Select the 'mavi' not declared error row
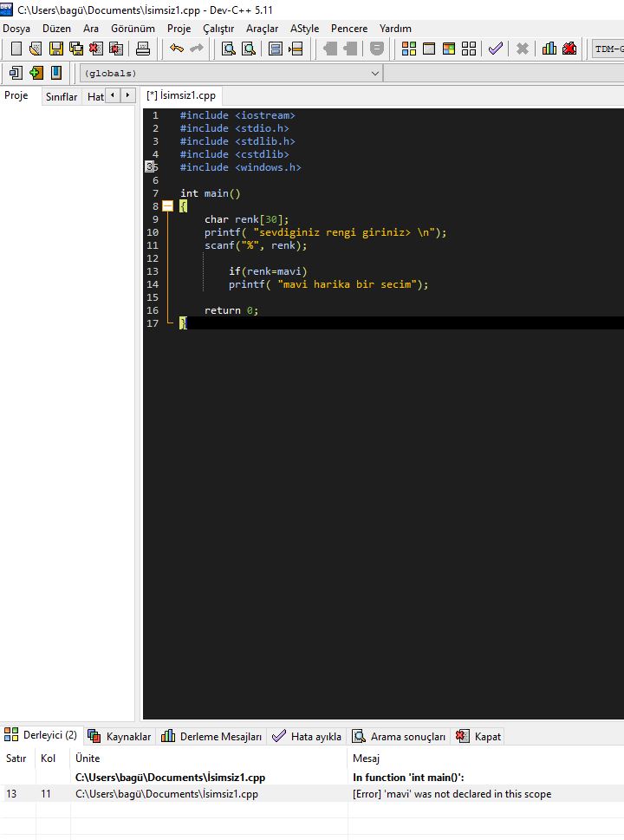Viewport: 624px width, 840px height. click(312, 794)
